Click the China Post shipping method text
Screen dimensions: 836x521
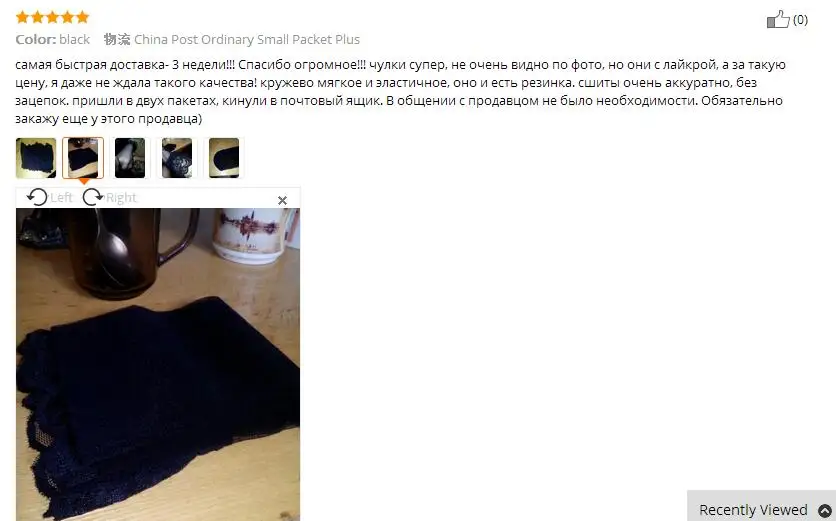tap(247, 39)
